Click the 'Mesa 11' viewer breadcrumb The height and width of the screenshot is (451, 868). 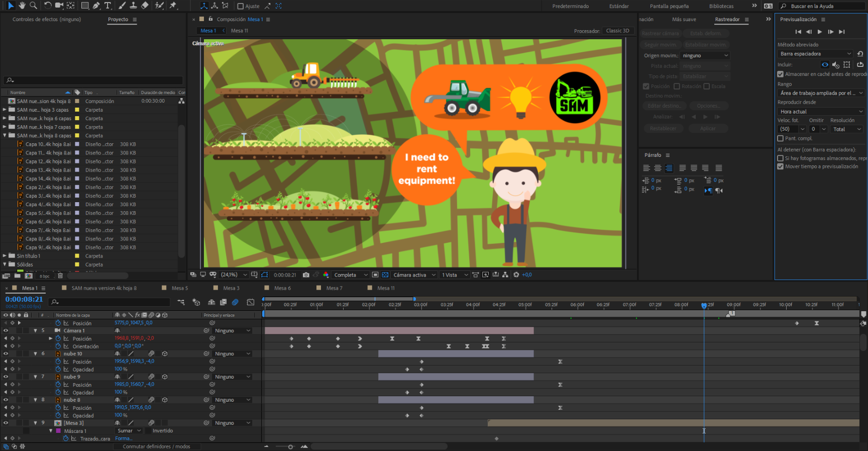coord(240,31)
